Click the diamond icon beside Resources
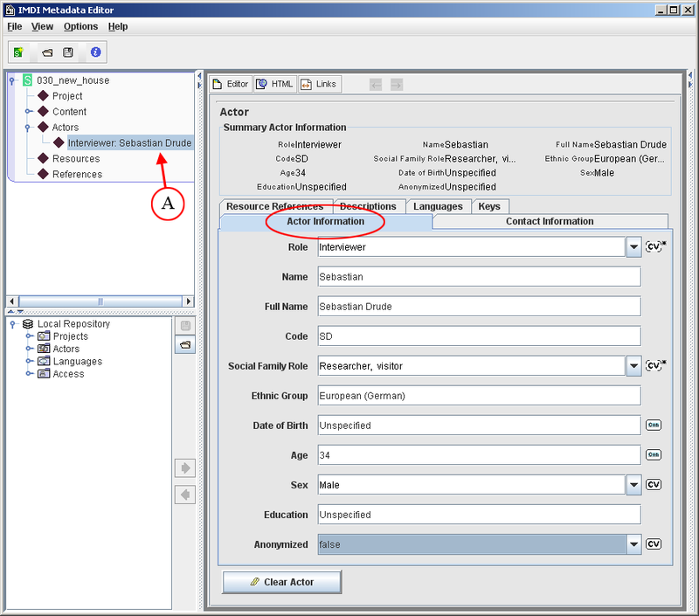 point(43,158)
